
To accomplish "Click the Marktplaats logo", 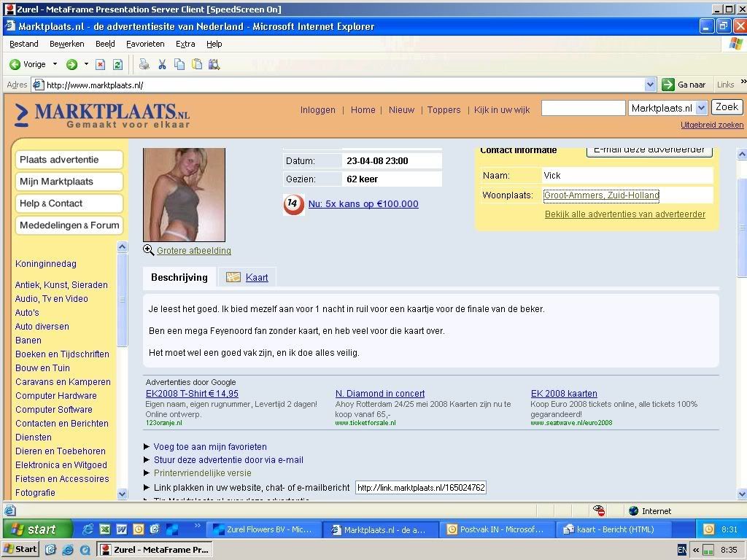I will tap(102, 116).
